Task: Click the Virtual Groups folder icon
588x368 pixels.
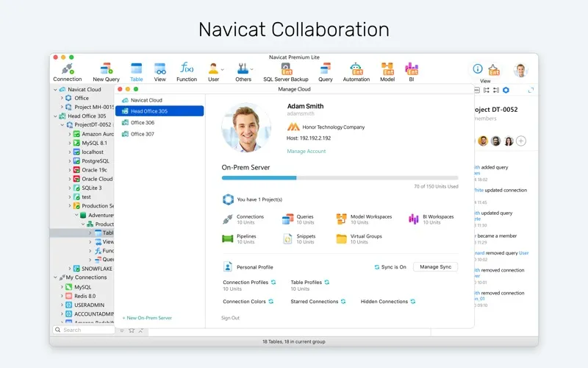Action: click(x=341, y=238)
